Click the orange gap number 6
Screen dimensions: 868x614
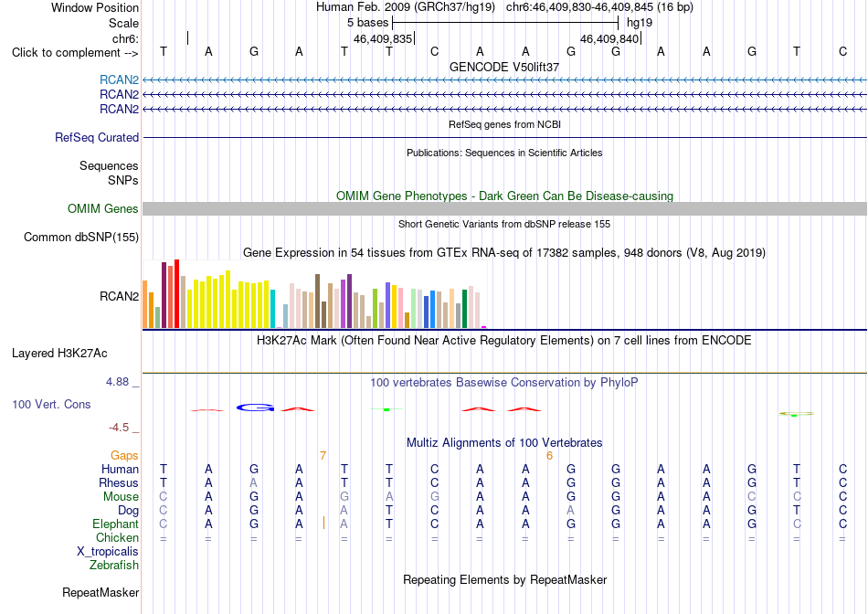549,456
